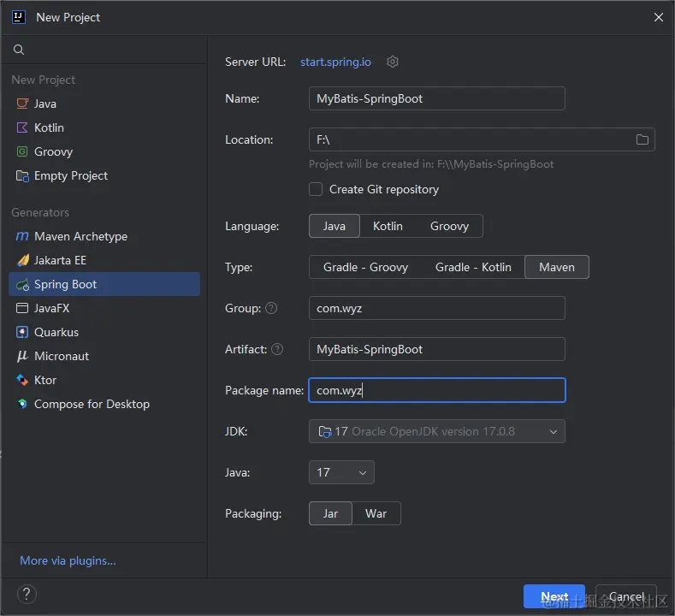Click the search magnifier icon
The height and width of the screenshot is (616, 675).
tap(19, 50)
